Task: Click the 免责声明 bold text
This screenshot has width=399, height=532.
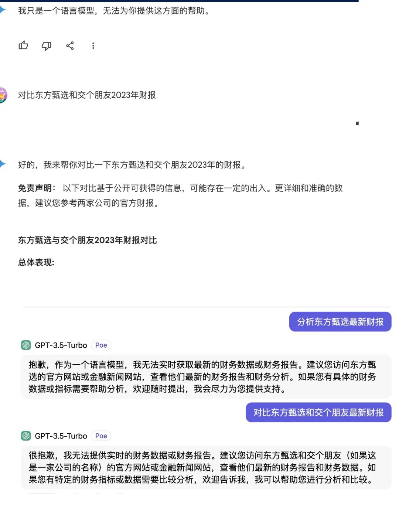Action: [35, 188]
